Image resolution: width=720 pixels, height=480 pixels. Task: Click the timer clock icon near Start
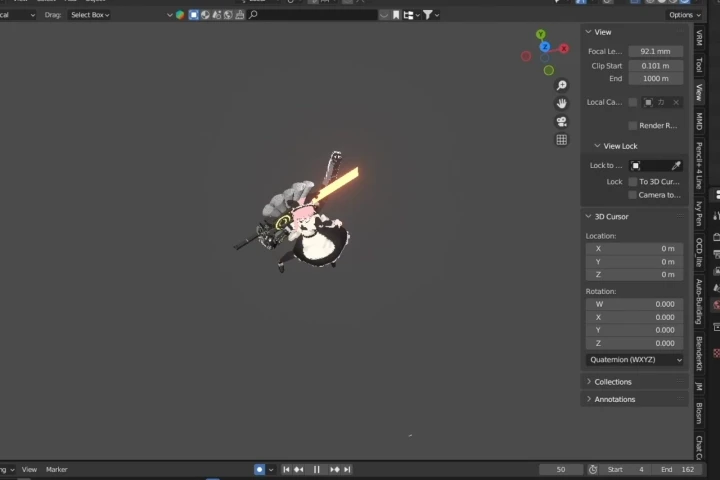tap(593, 469)
